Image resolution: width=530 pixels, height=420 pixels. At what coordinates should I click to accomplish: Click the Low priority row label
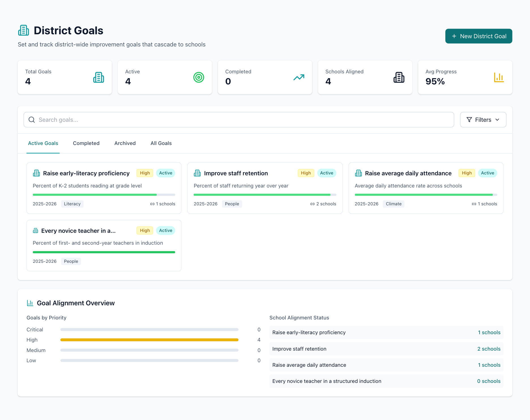click(31, 361)
